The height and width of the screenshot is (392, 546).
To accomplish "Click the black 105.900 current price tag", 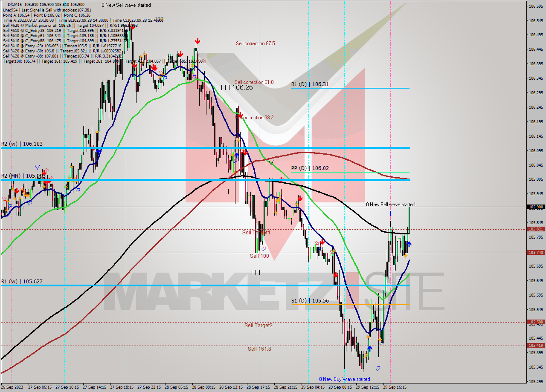I will pos(536,207).
